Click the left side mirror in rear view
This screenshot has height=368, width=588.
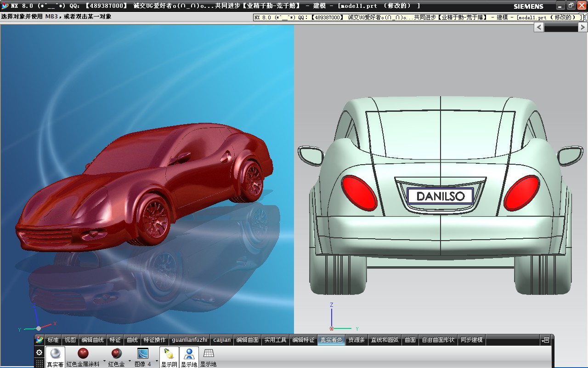point(311,155)
